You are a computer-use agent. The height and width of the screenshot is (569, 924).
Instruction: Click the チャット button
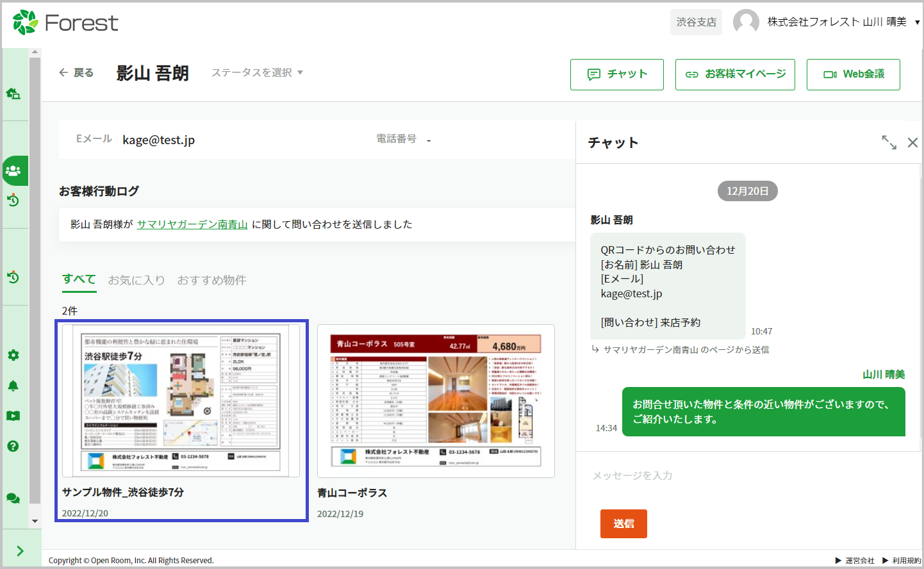point(617,74)
